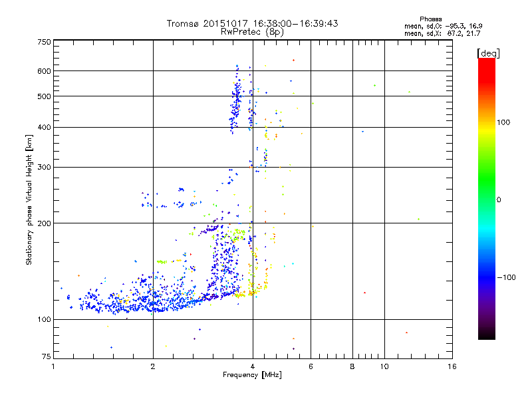Click the x-axis label '16'
This screenshot has width=532, height=399.
pyautogui.click(x=452, y=366)
